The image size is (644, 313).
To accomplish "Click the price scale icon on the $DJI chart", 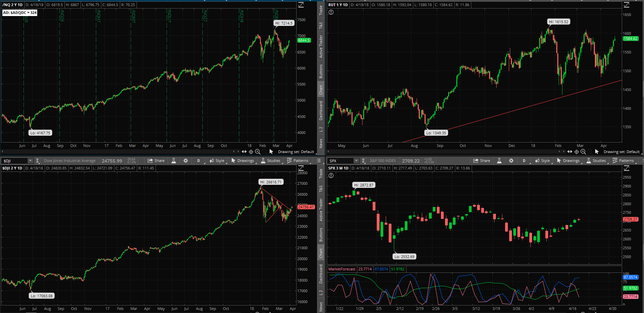I will click(x=301, y=168).
